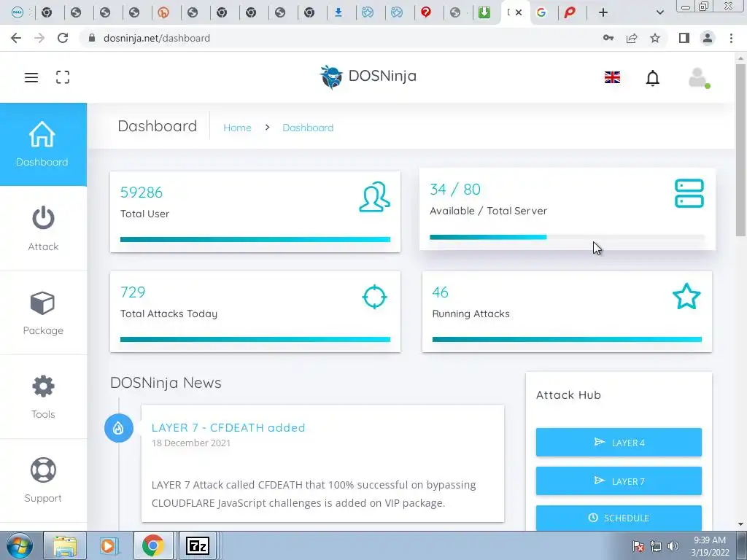This screenshot has height=560, width=747.
Task: Share this page icon
Action: coord(632,38)
